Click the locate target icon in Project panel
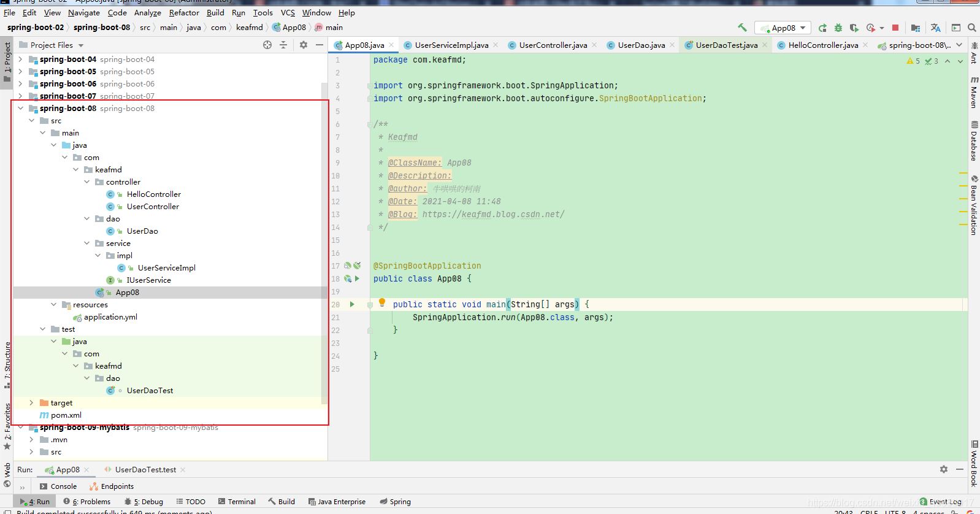The image size is (980, 514). [x=267, y=45]
